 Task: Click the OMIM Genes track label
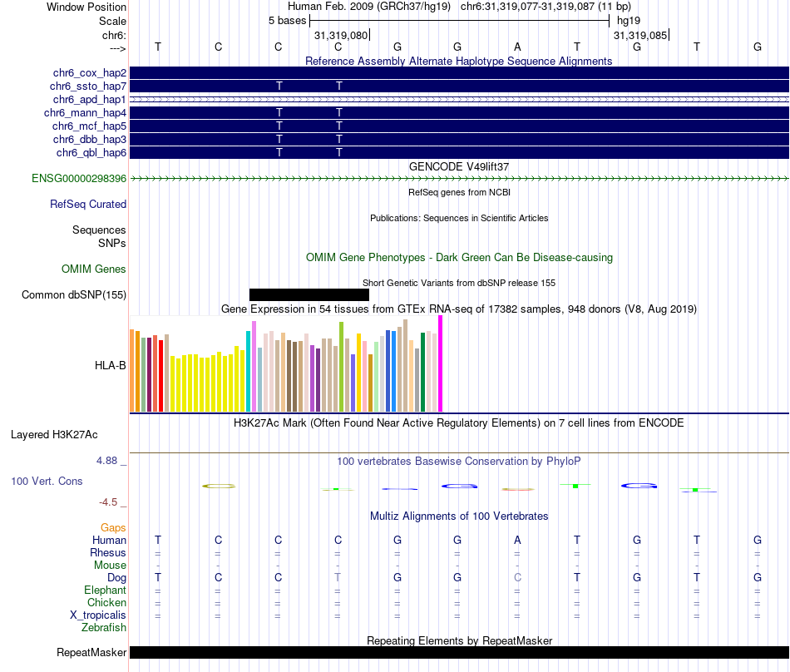pos(94,269)
